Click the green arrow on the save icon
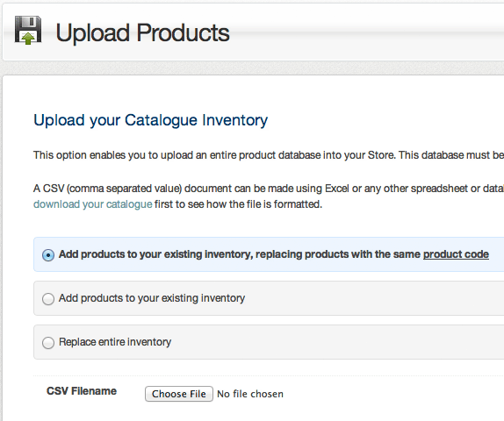The width and height of the screenshot is (504, 421). click(28, 39)
